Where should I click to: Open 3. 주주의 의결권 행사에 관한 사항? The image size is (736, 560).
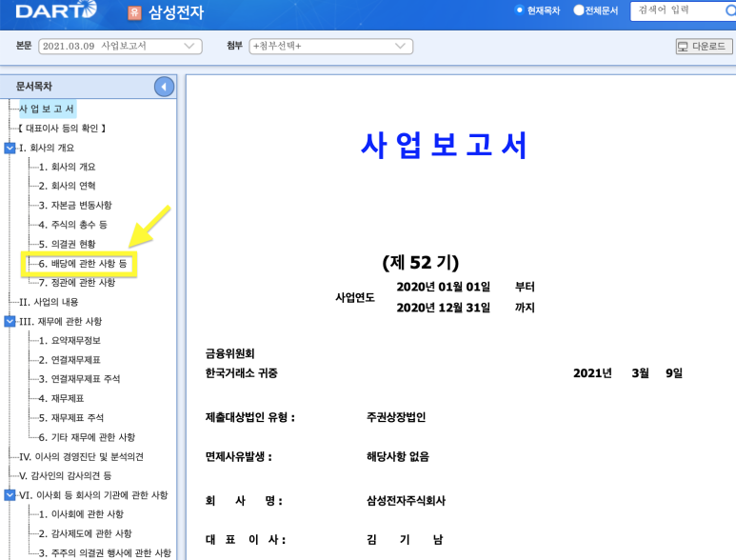tap(105, 553)
